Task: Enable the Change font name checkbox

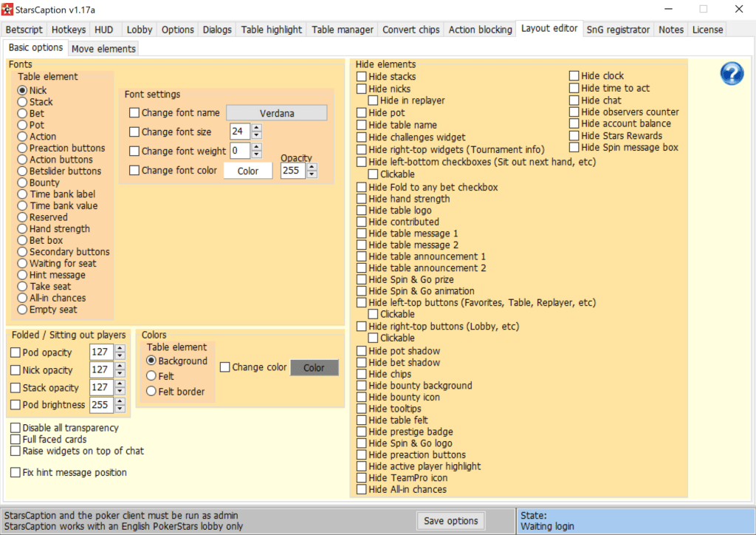Action: pos(134,113)
